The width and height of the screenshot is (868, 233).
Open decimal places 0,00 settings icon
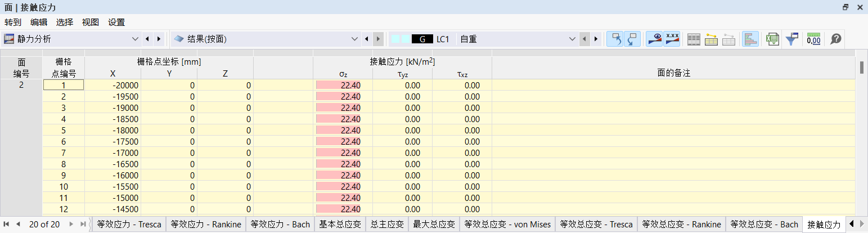[813, 39]
